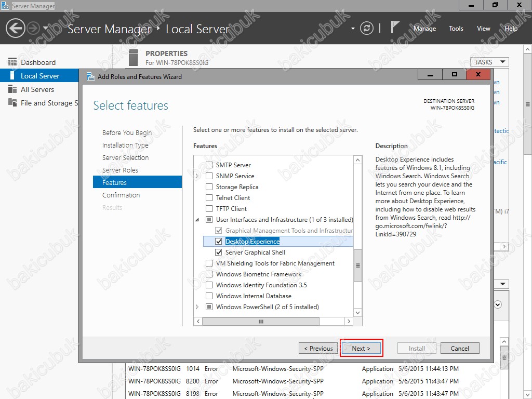
Task: Check the SMTP Server checkbox
Action: [209, 165]
